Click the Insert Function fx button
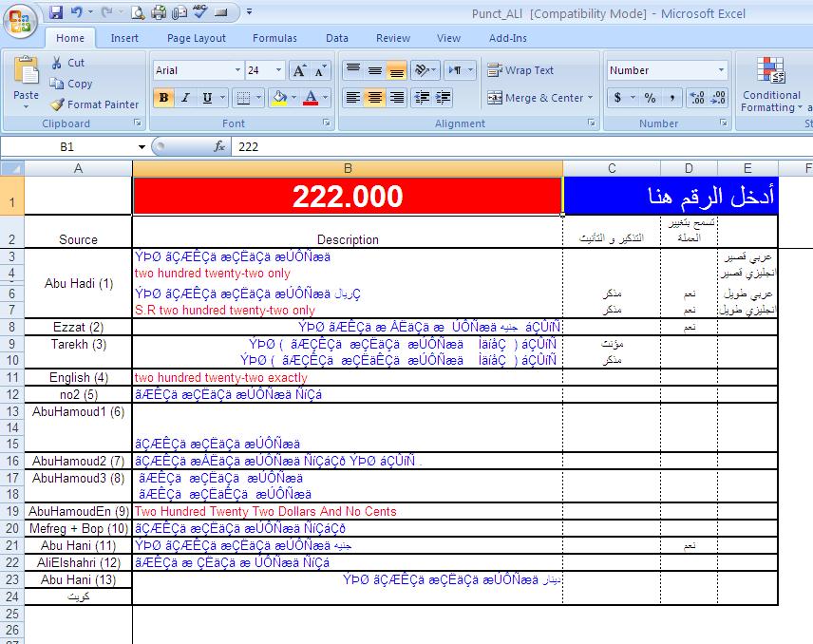813x644 pixels. pos(218,146)
